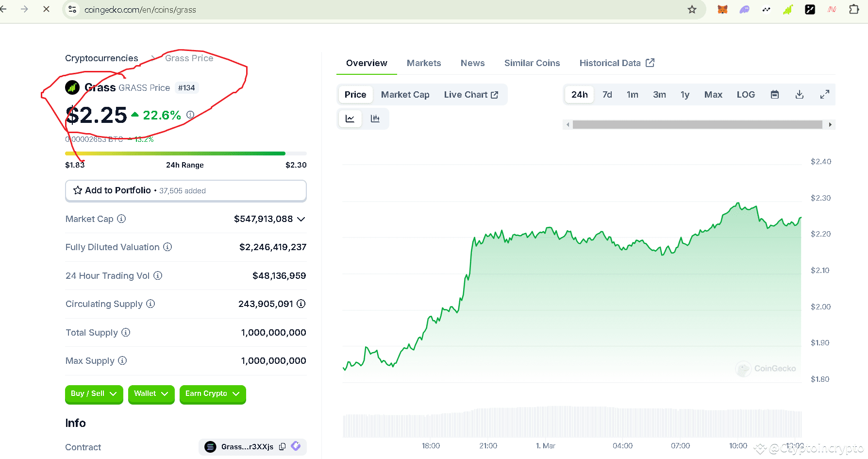Open the Live Chart link
868x459 pixels.
[471, 94]
